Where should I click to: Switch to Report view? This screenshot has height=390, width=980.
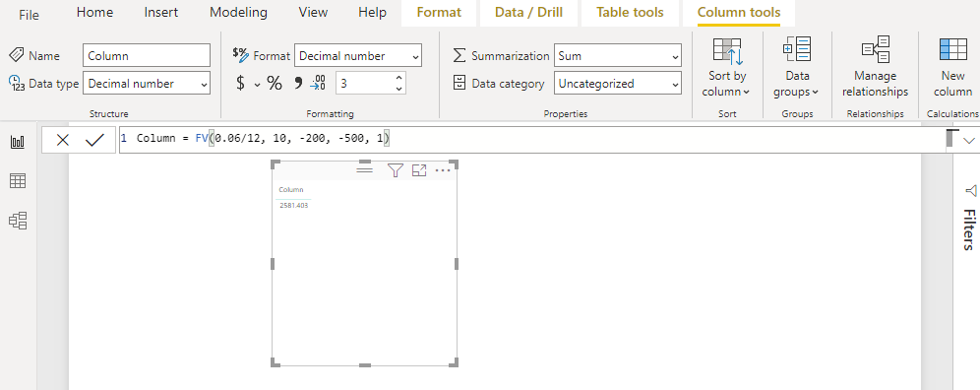click(x=18, y=142)
